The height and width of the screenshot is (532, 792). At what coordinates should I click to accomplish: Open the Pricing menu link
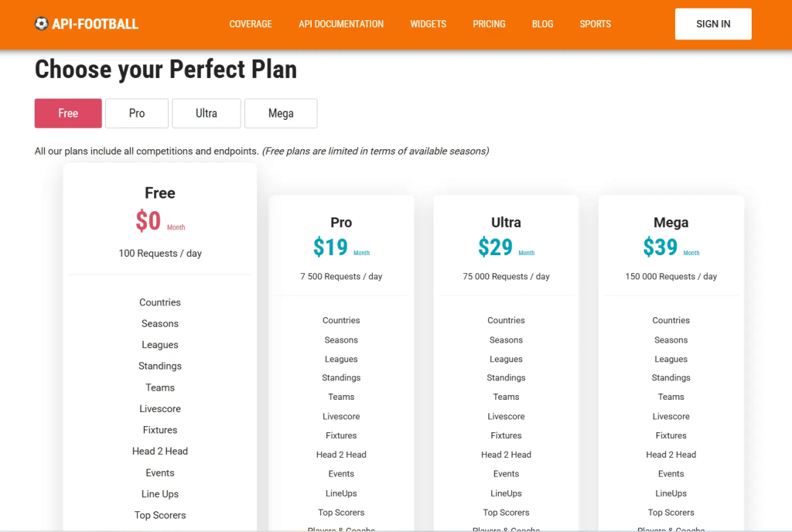(x=489, y=24)
